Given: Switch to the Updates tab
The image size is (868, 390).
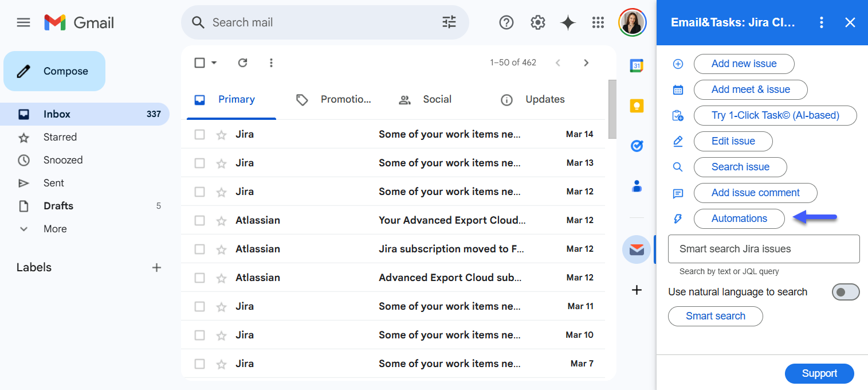Looking at the screenshot, I should click(x=544, y=99).
